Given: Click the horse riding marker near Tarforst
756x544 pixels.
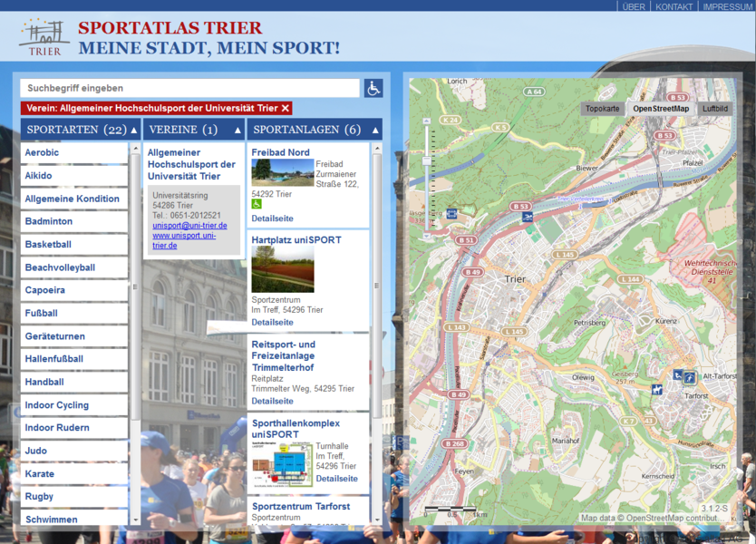Looking at the screenshot, I should (657, 389).
